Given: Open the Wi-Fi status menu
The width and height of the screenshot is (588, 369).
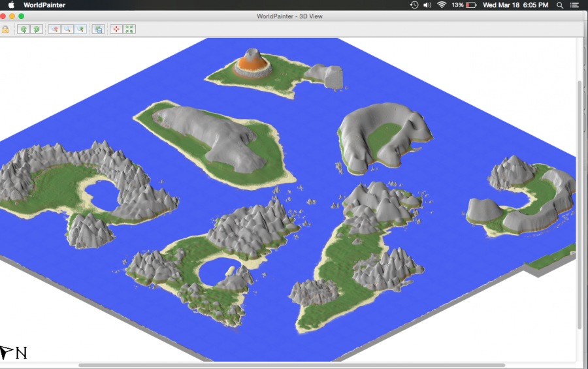Looking at the screenshot, I should click(442, 5).
